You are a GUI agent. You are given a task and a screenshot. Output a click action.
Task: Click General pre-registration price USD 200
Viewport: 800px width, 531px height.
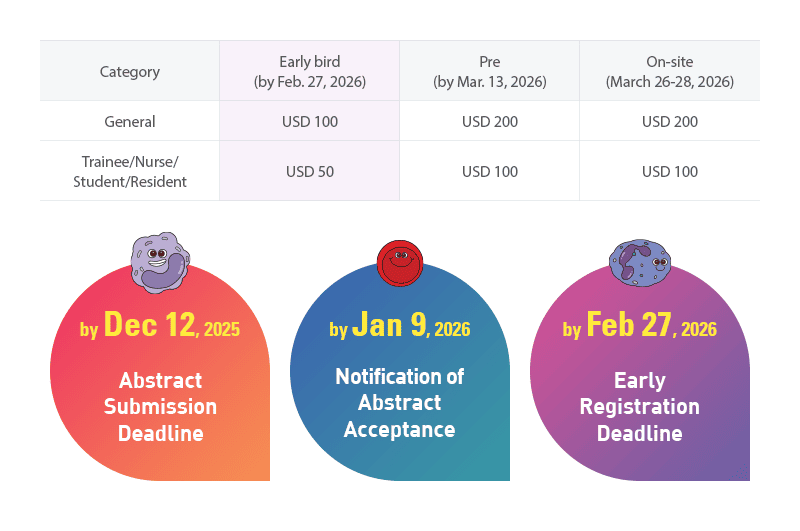pyautogui.click(x=489, y=121)
